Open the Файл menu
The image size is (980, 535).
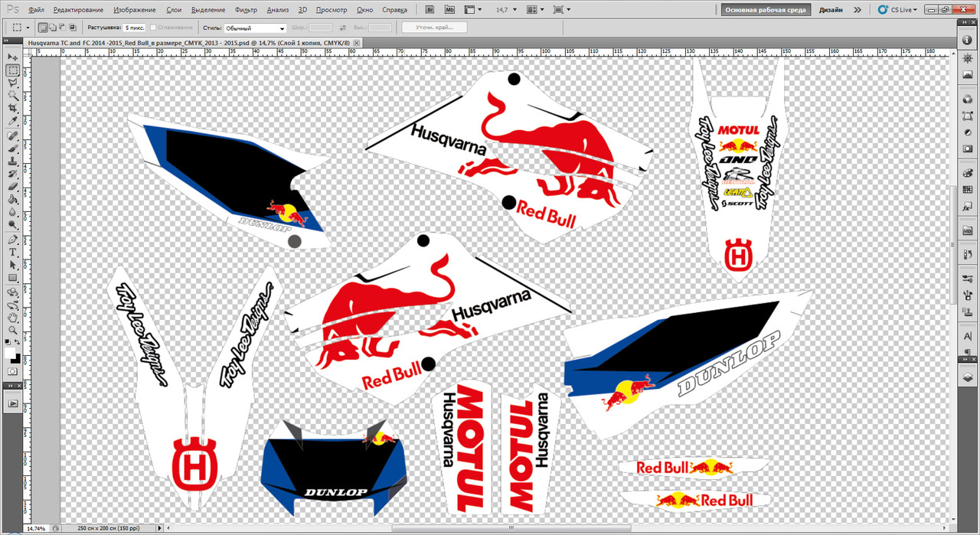(35, 10)
